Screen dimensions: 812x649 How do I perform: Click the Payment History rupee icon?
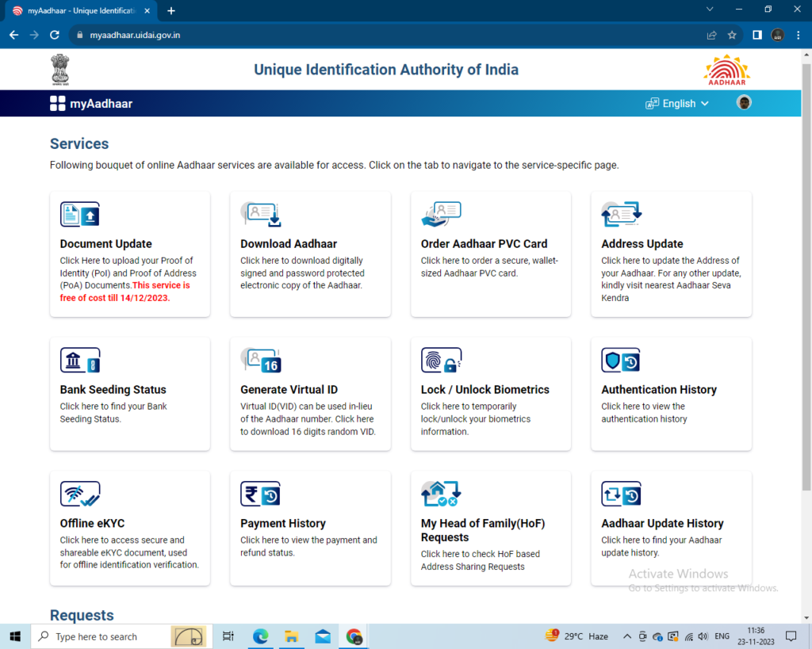click(260, 494)
